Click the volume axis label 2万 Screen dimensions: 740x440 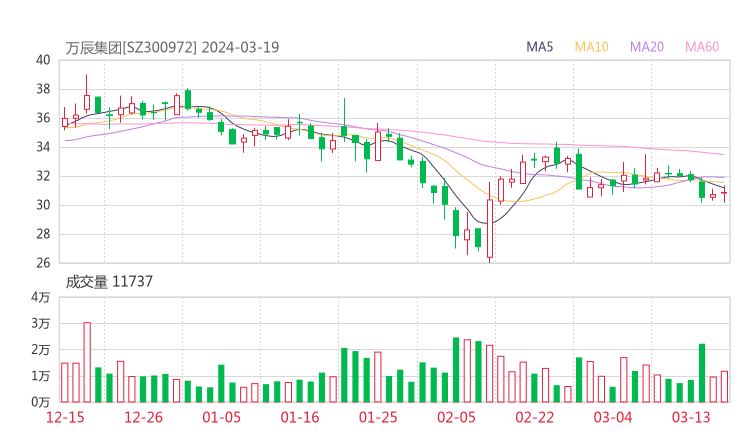(x=41, y=350)
